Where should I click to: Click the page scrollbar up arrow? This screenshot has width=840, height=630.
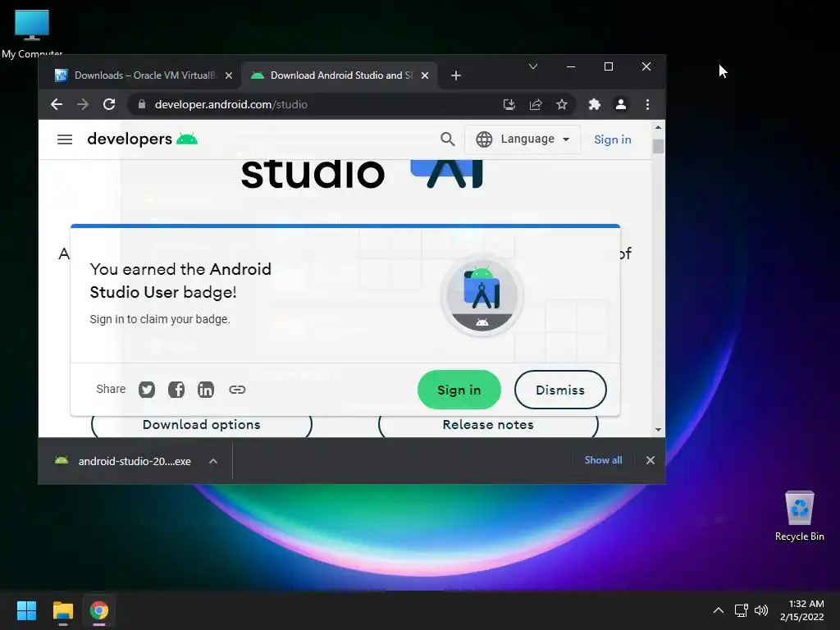[x=658, y=127]
